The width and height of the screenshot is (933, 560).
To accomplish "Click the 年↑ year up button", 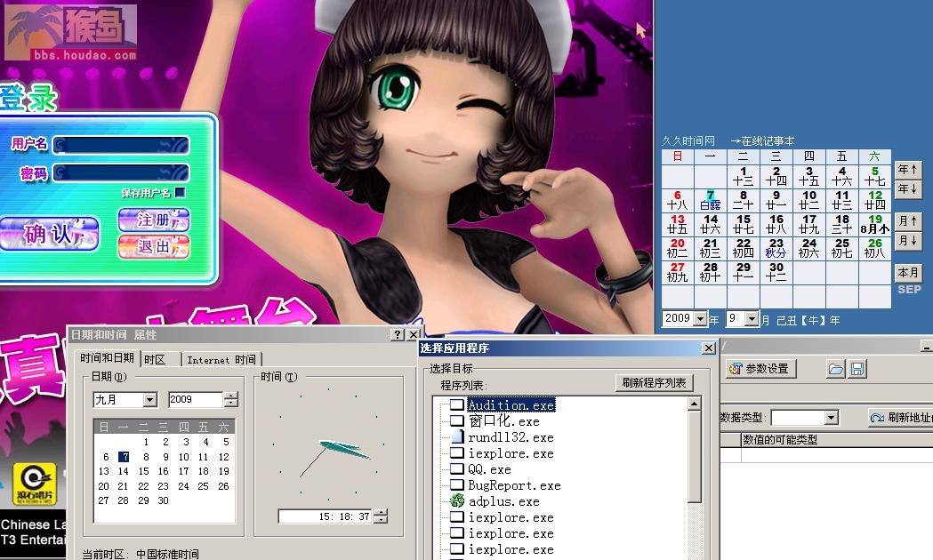I will pyautogui.click(x=908, y=170).
